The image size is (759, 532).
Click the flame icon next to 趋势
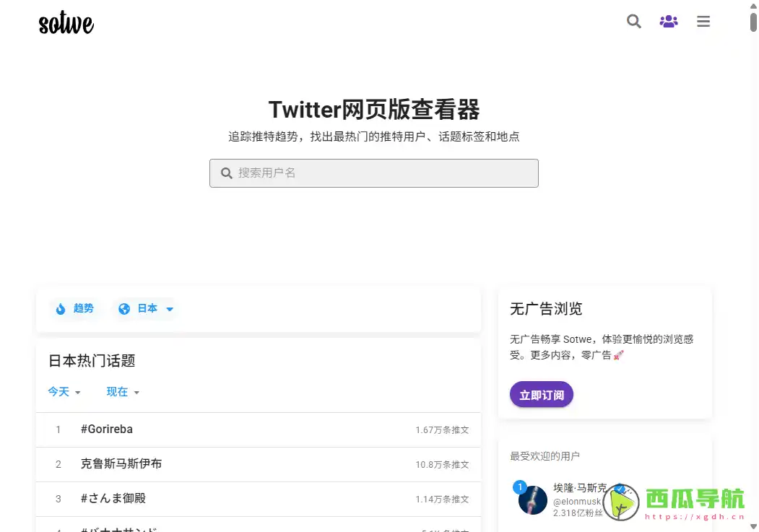click(x=61, y=308)
